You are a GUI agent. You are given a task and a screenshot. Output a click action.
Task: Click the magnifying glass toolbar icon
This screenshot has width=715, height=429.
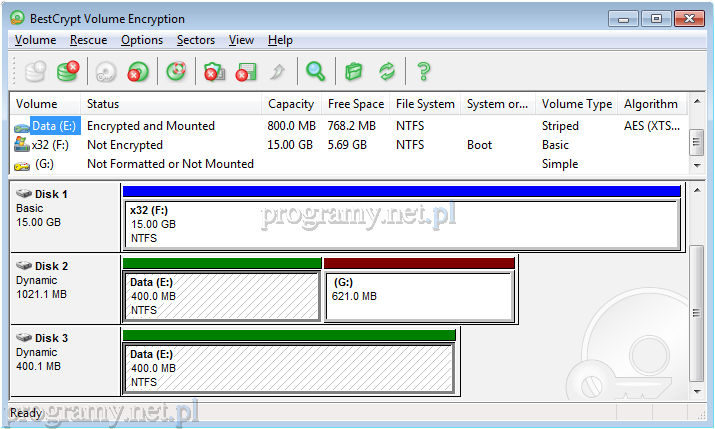[x=315, y=71]
